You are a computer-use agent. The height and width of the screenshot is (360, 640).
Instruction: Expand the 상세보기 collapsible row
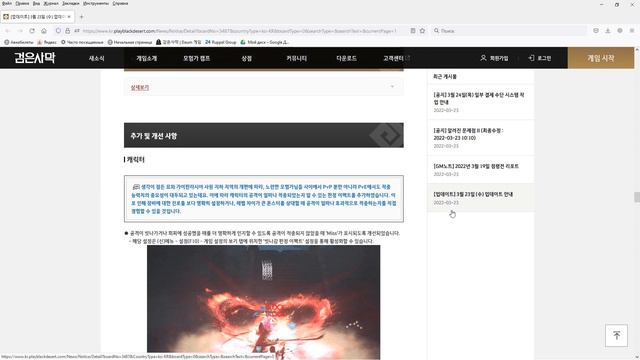pyautogui.click(x=264, y=87)
